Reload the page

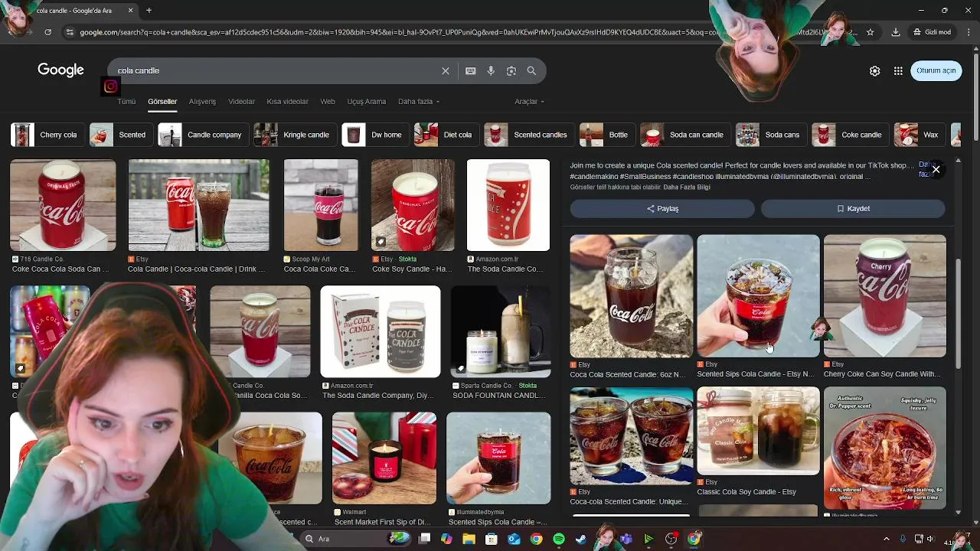click(47, 32)
